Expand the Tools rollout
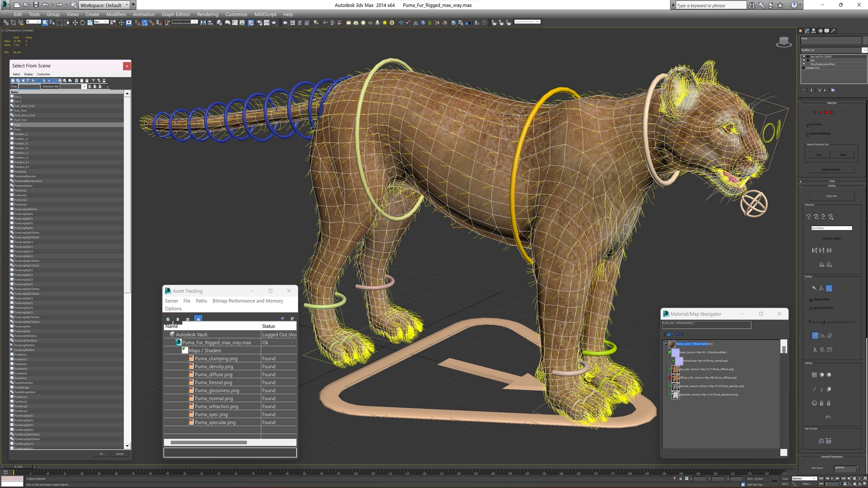The width and height of the screenshot is (868, 488). 832,181
